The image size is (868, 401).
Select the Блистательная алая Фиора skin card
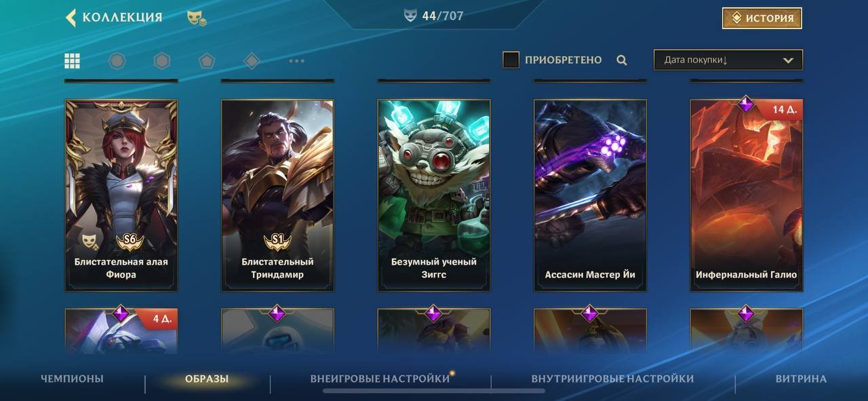(x=121, y=195)
